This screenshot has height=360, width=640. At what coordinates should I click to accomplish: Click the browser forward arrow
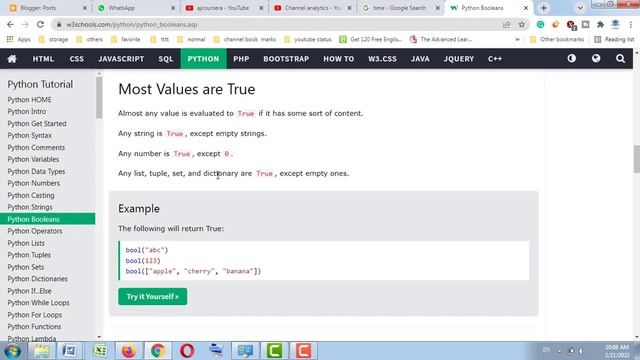(x=25, y=24)
